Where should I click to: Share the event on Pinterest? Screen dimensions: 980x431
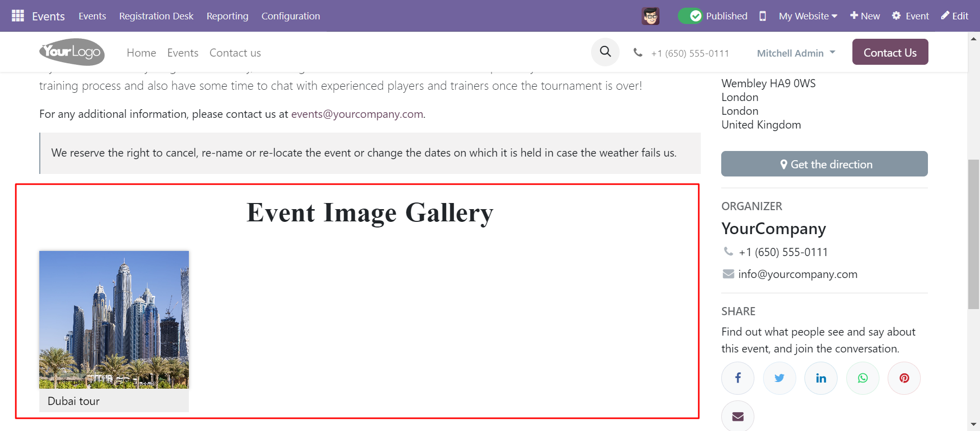tap(904, 378)
